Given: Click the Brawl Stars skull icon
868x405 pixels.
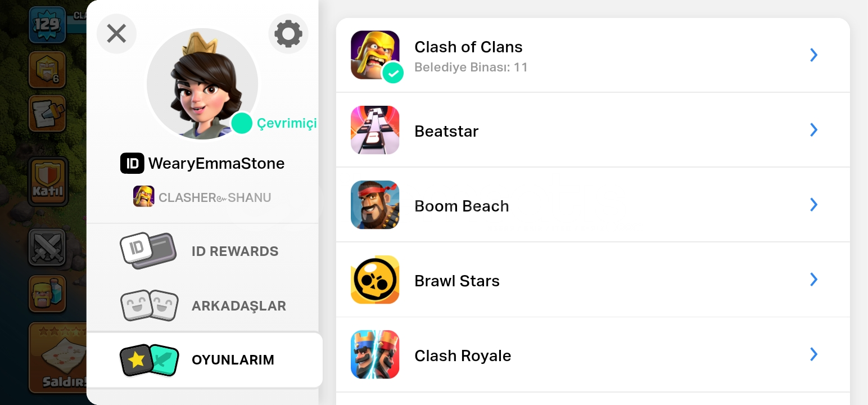Looking at the screenshot, I should coord(375,280).
